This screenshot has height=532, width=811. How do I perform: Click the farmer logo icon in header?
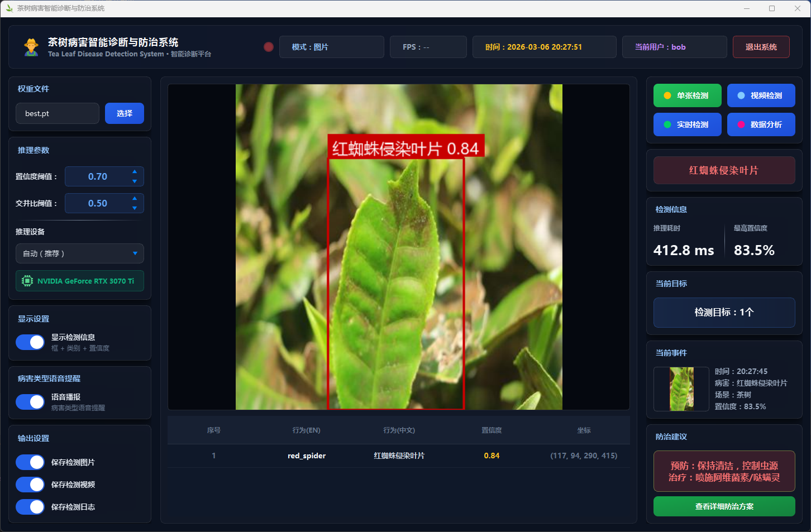click(31, 47)
